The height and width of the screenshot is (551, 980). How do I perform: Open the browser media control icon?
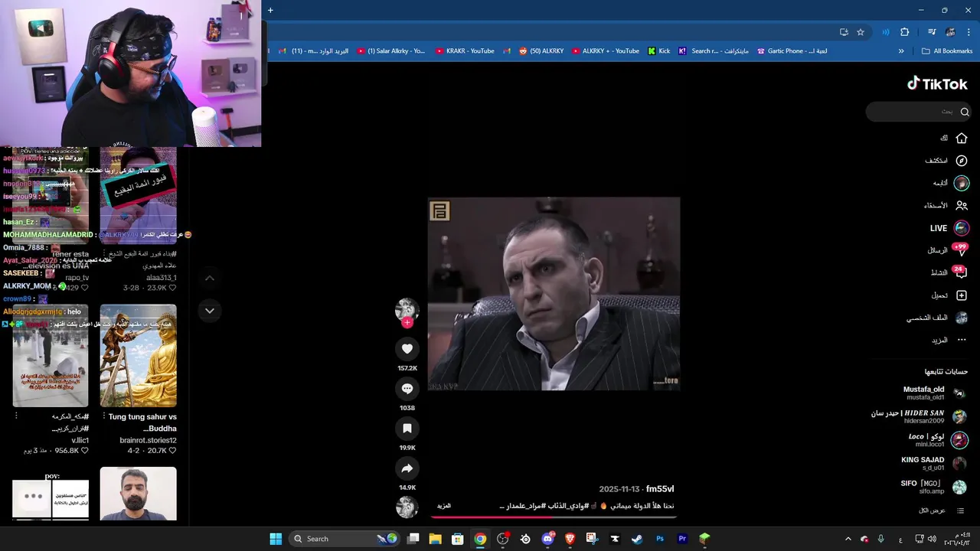pos(932,32)
